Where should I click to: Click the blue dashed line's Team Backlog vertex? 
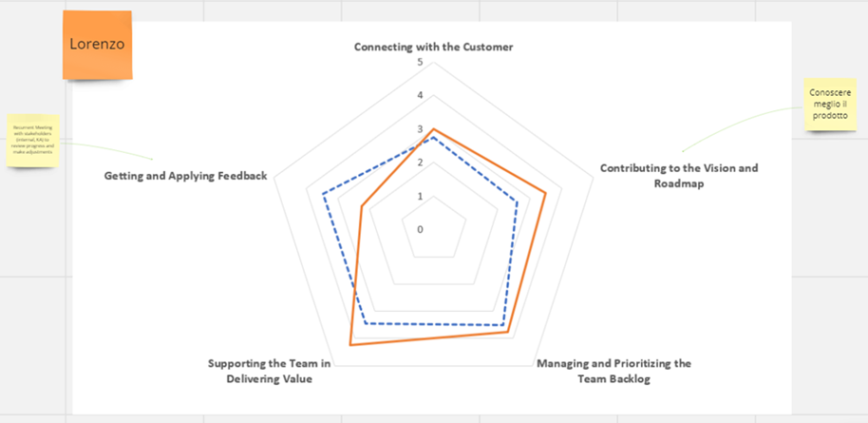502,325
